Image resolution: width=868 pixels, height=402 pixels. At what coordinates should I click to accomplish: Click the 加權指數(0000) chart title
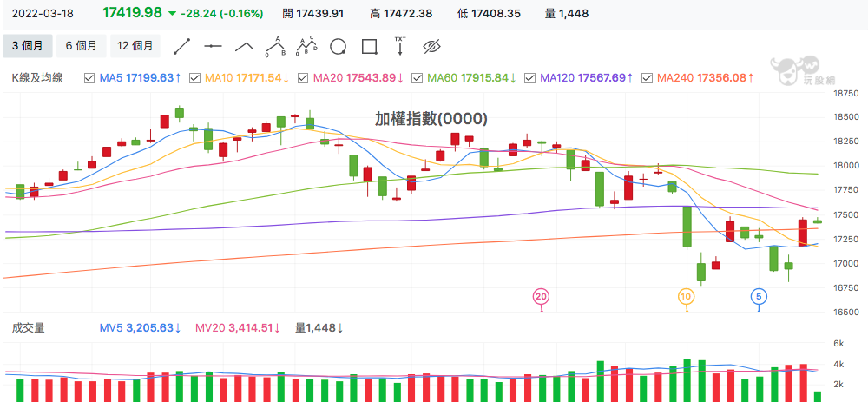click(x=431, y=118)
